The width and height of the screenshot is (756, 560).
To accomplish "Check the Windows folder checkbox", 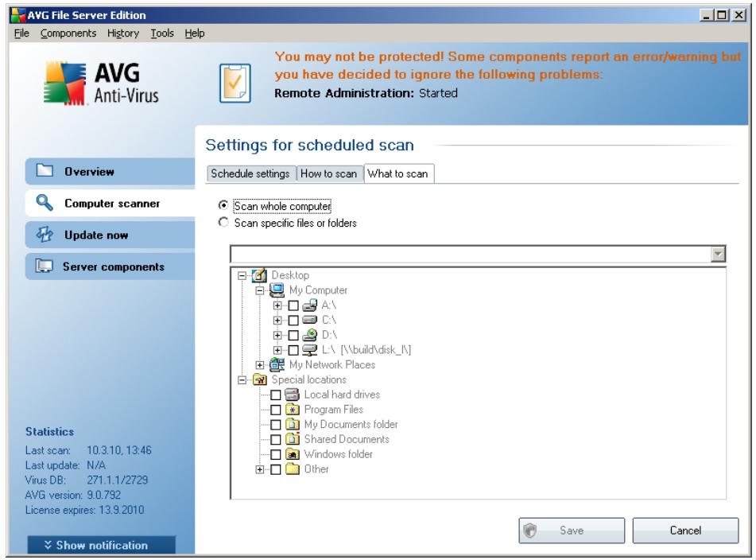I will coord(276,454).
